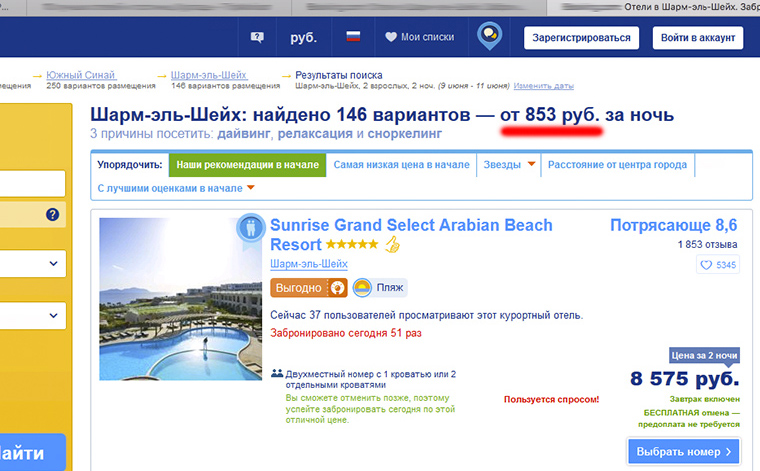Open the Потрясающе 8,6 review score
The height and width of the screenshot is (471, 760).
(673, 225)
